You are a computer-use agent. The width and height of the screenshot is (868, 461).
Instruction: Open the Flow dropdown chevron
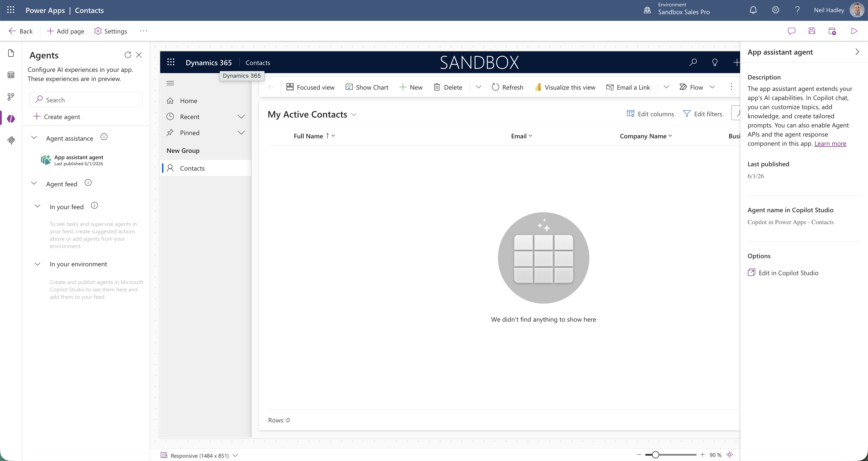pos(712,87)
